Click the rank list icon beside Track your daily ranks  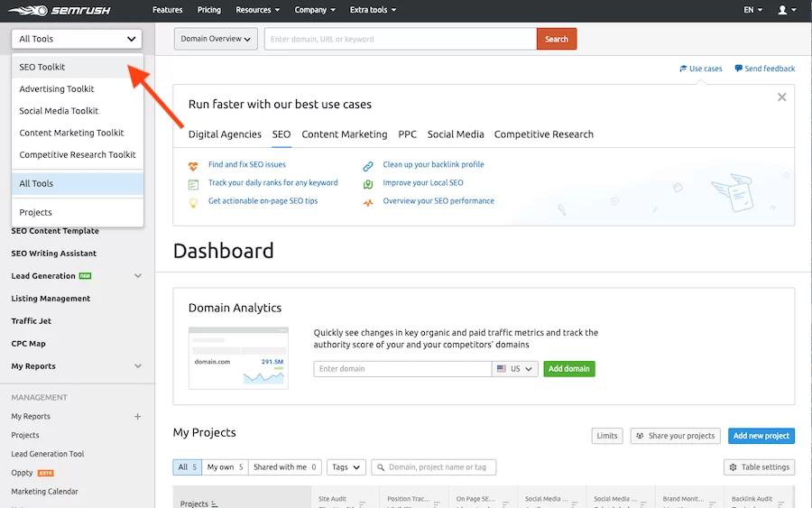point(193,184)
